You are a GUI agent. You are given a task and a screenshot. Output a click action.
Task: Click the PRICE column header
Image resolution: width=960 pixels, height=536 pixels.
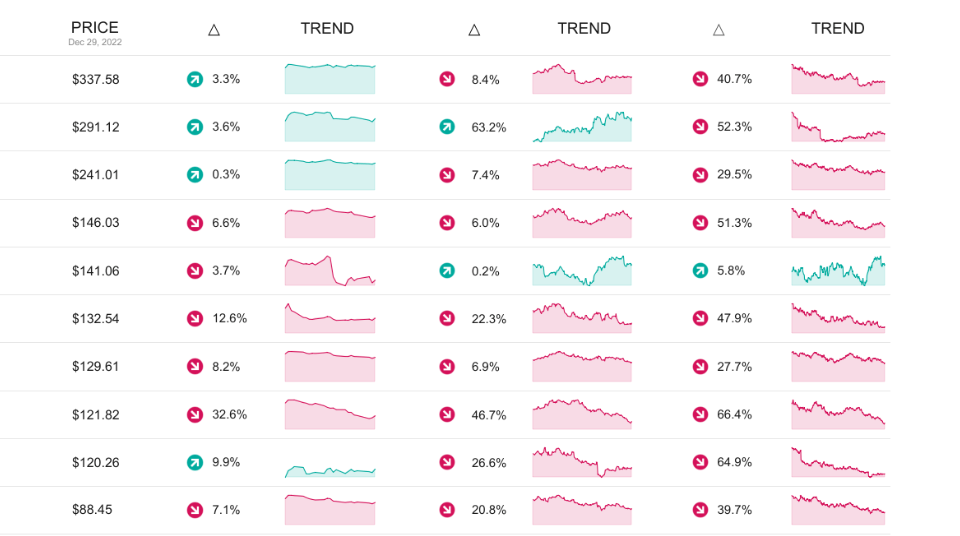(95, 28)
